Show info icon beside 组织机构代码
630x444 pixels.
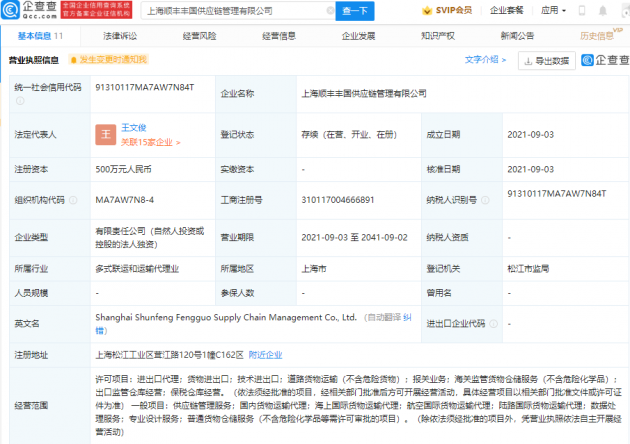point(73,200)
